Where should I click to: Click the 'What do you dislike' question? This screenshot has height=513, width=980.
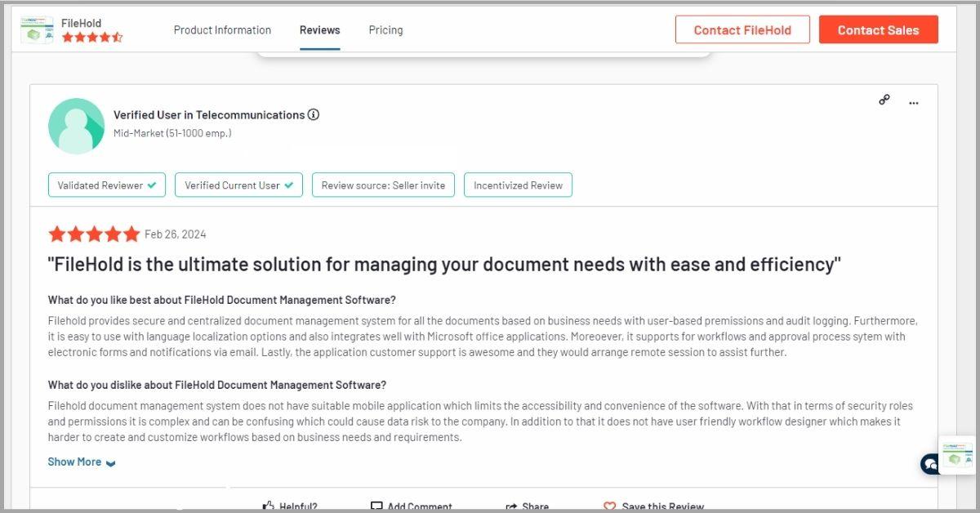pos(217,385)
